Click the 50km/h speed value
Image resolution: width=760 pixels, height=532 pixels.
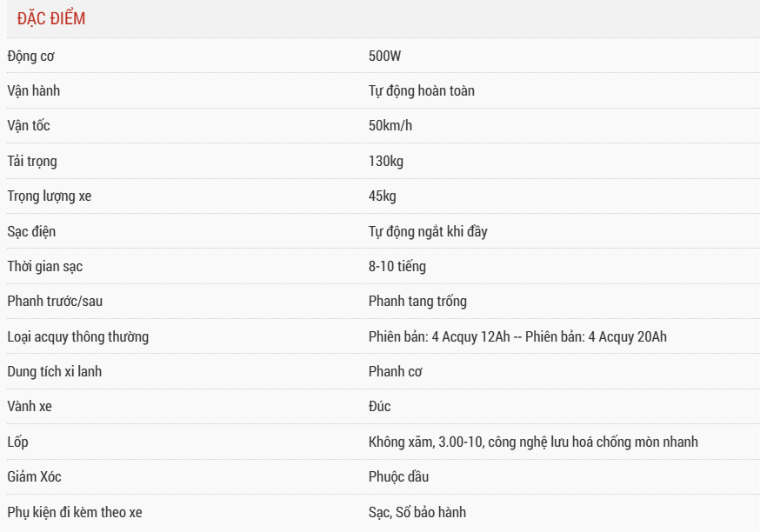[390, 126]
